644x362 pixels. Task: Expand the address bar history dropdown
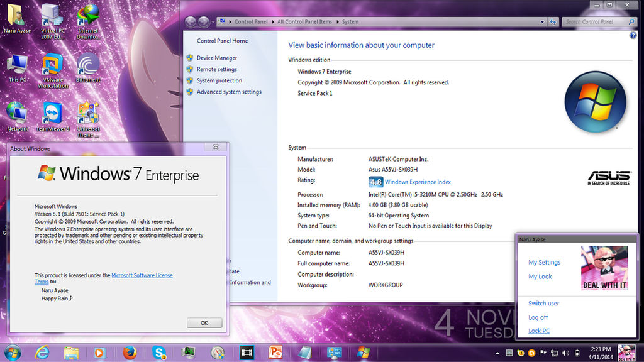click(540, 21)
